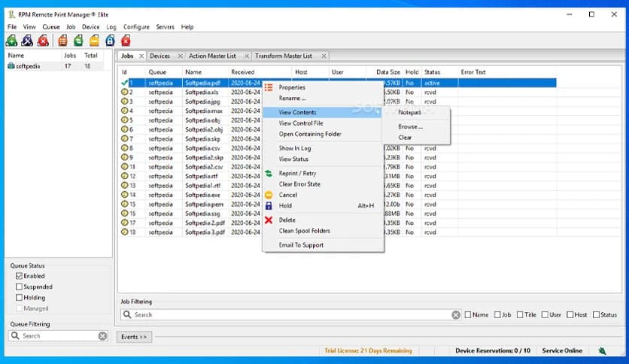Enable the Status job filter checkbox
629x364 pixels.
click(x=596, y=314)
